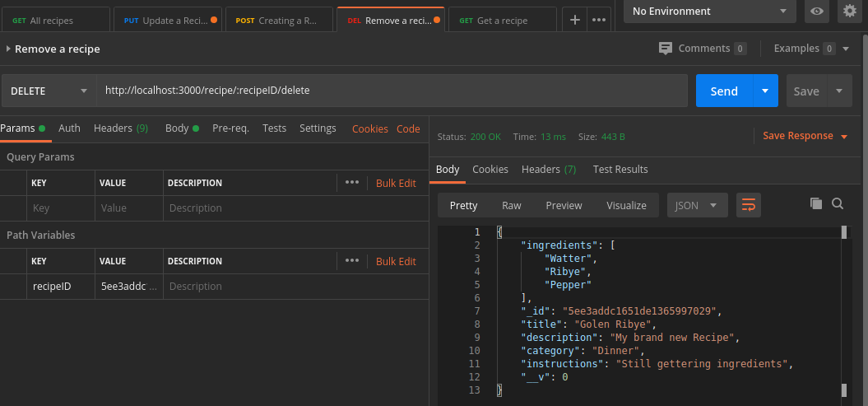This screenshot has width=868, height=406.
Task: Expand the Remove a recipe description triangle
Action: (x=8, y=49)
